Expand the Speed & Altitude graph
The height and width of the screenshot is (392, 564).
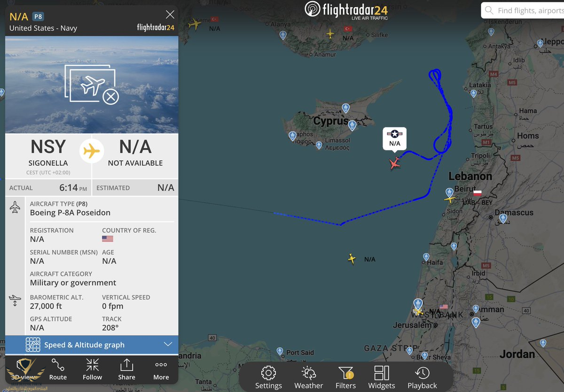click(x=92, y=345)
